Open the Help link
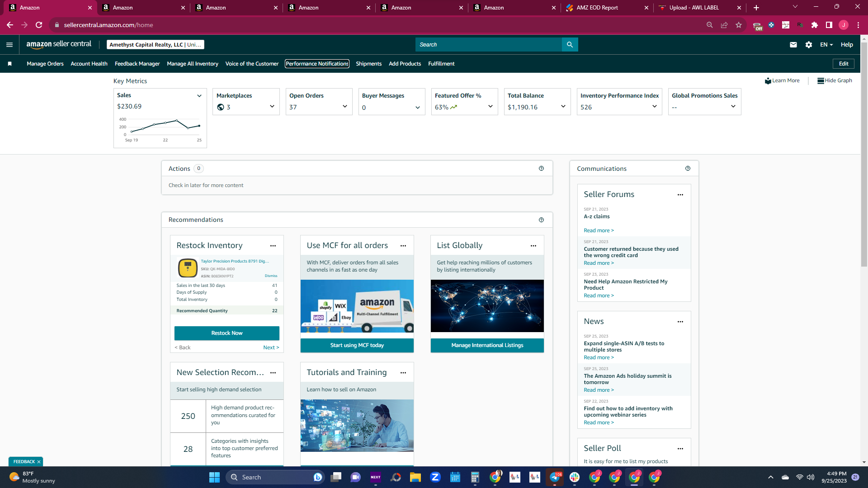Screen dimensions: 868x488 (847, 45)
